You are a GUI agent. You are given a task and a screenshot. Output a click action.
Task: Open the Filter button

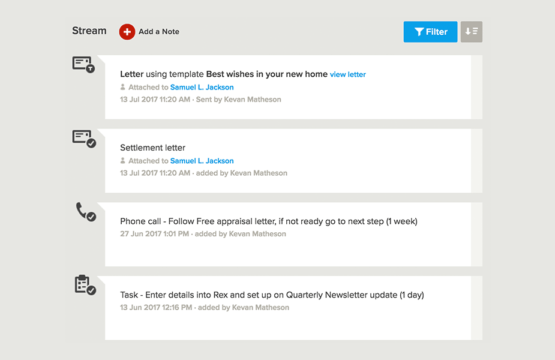430,32
